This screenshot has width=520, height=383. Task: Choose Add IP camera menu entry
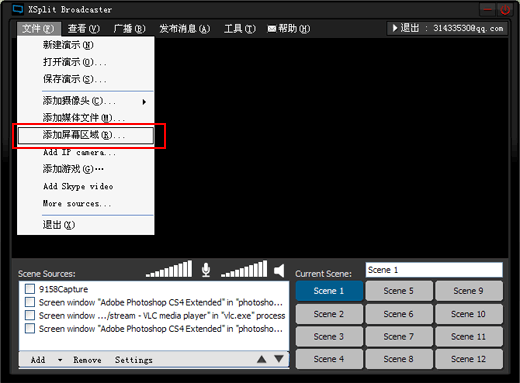pos(86,152)
